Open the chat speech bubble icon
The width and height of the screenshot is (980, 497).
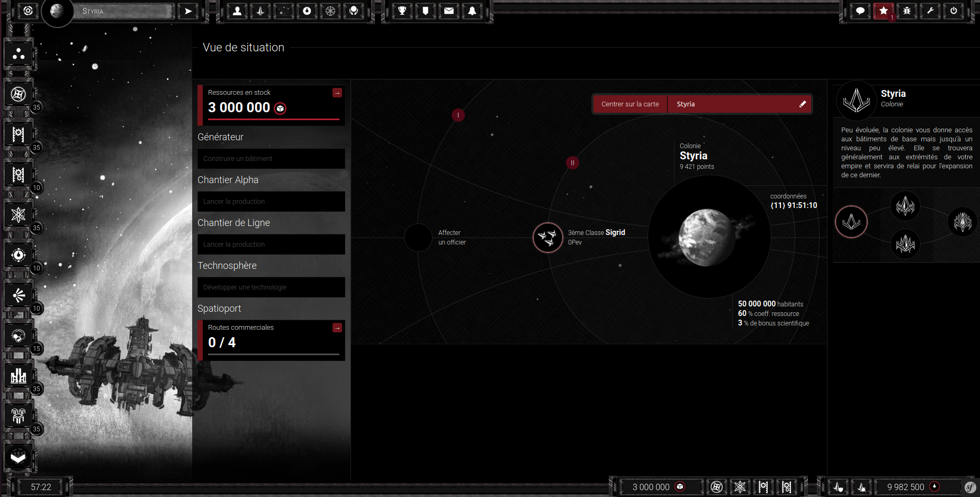coord(860,11)
